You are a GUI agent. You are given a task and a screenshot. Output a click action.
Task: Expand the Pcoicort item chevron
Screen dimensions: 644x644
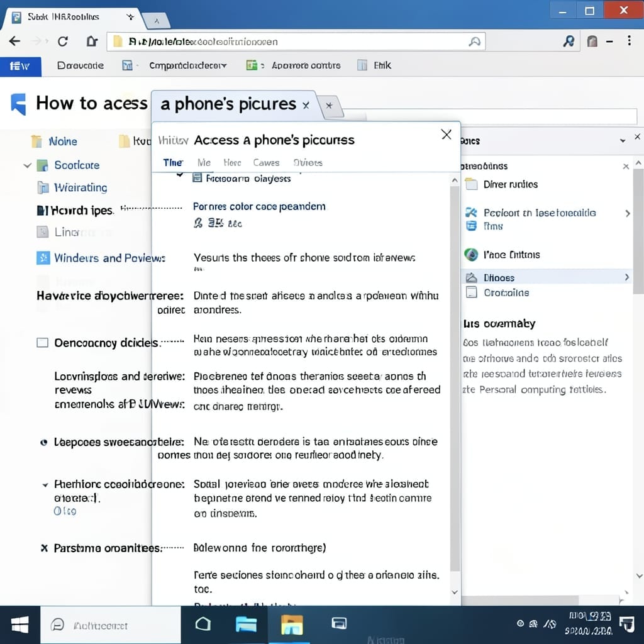pyautogui.click(x=627, y=213)
